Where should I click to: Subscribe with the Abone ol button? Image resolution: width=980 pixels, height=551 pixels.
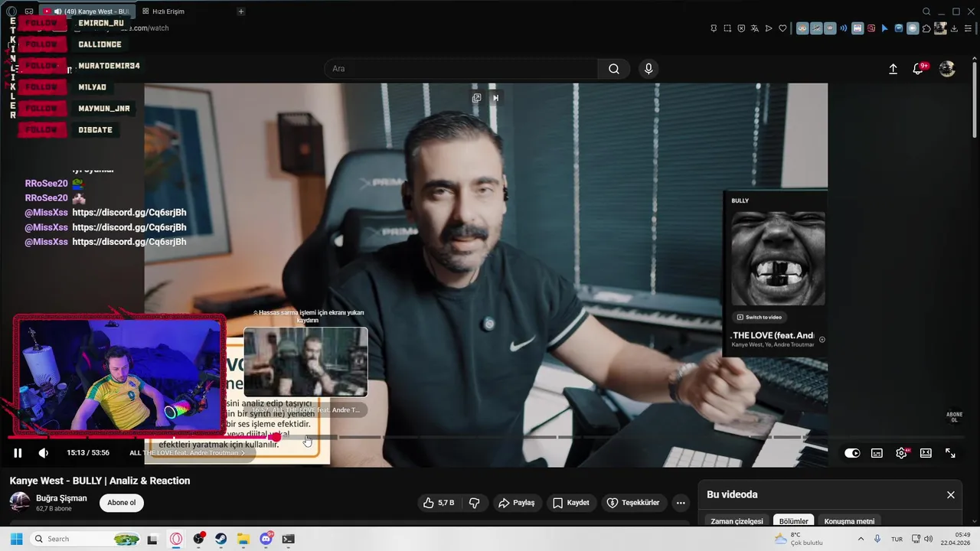(x=122, y=503)
